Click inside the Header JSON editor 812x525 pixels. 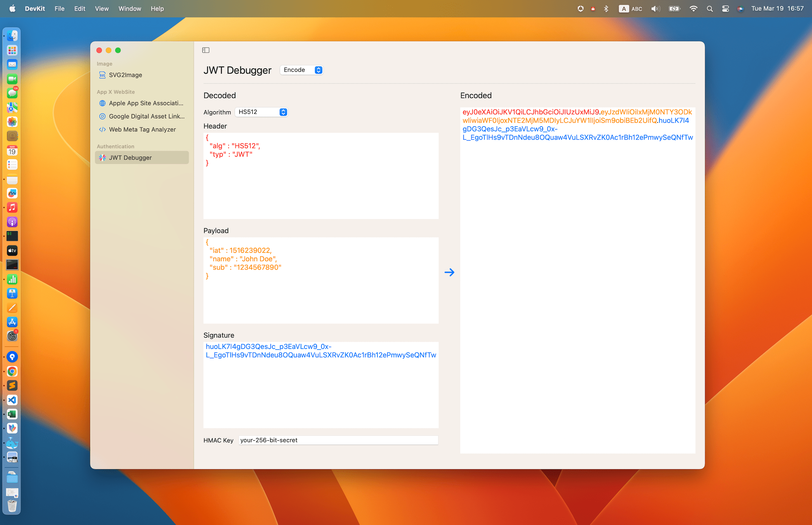coord(321,175)
